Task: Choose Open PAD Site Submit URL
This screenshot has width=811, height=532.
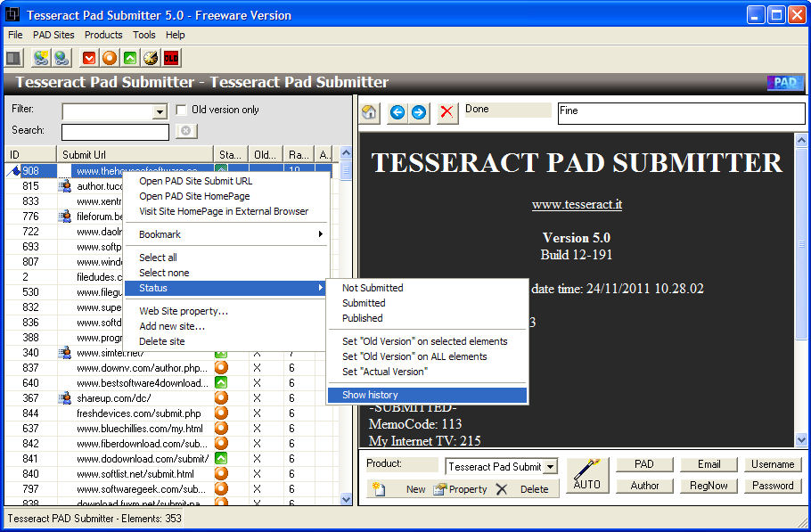Action: point(225,181)
